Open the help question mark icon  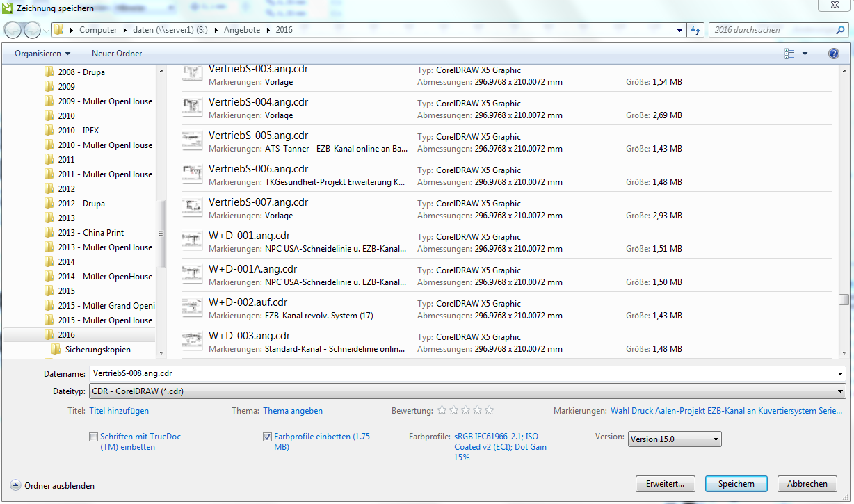pos(833,54)
